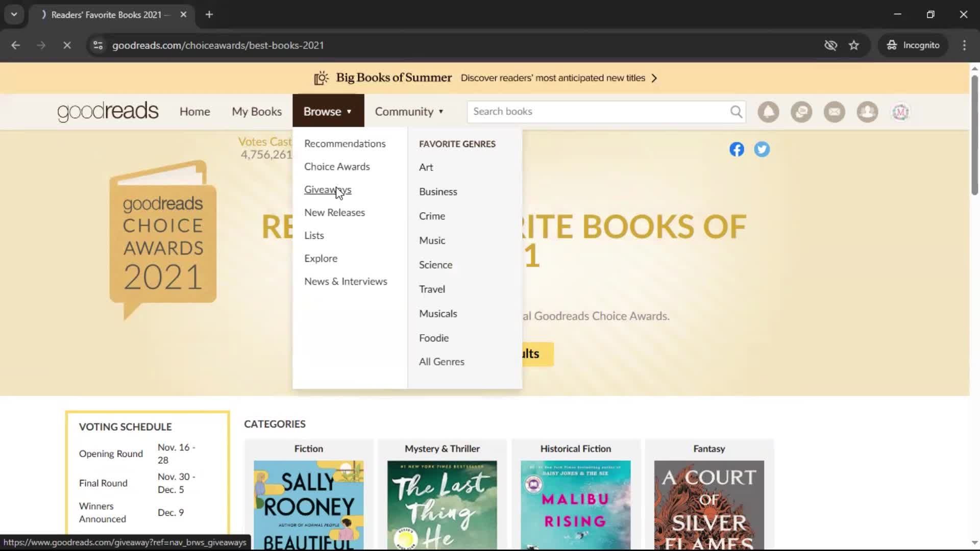Open the messages envelope icon
Screen dimensions: 980x551
click(835, 112)
